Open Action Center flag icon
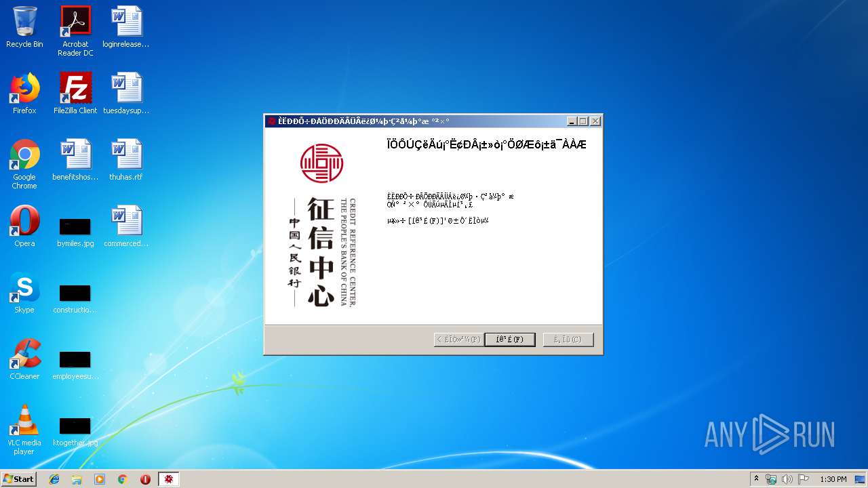 point(804,479)
